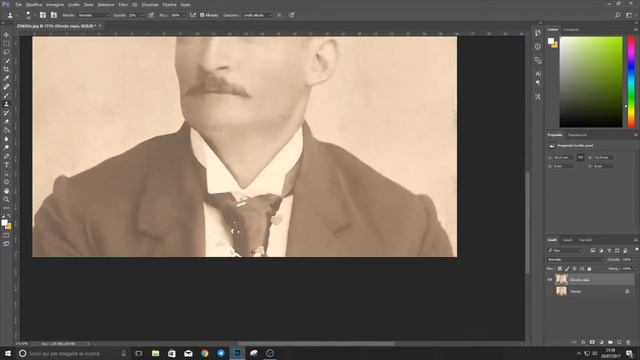The width and height of the screenshot is (640, 360).
Task: Add a layer mask
Action: (592, 342)
